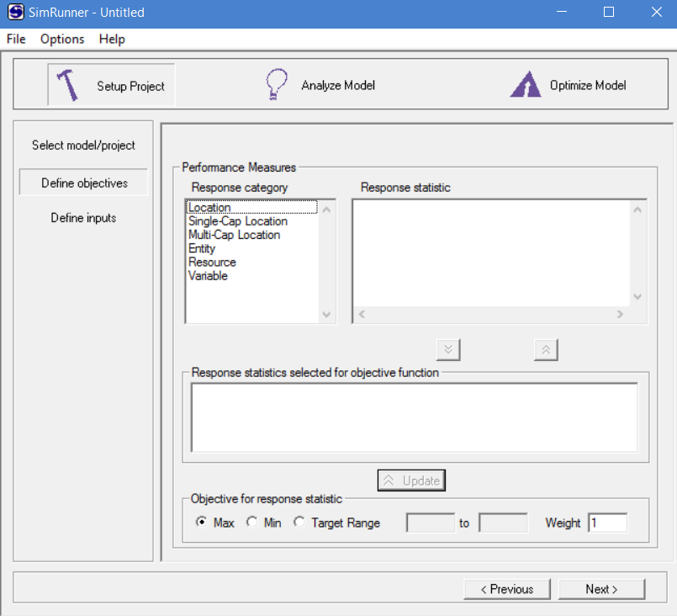Go to Define objectives step
This screenshot has height=616, width=677.
(x=83, y=183)
